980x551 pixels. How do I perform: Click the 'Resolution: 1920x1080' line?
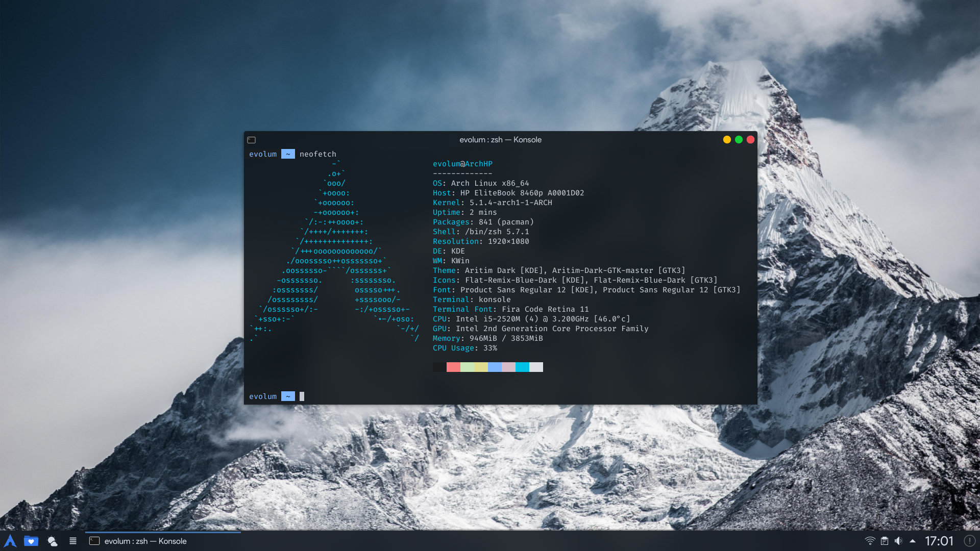[x=481, y=241]
